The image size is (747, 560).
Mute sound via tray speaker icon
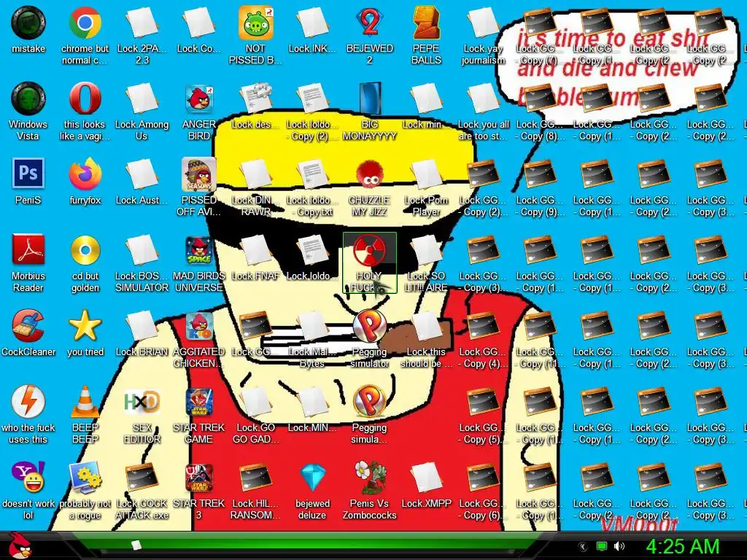click(x=619, y=547)
